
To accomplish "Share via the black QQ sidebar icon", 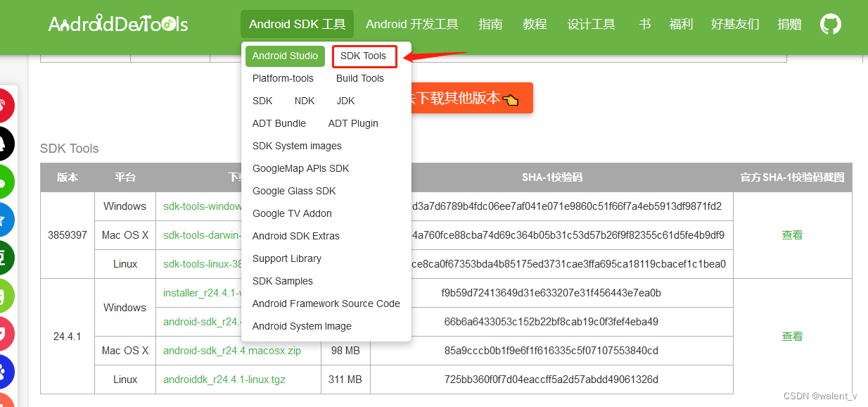I will [4, 144].
